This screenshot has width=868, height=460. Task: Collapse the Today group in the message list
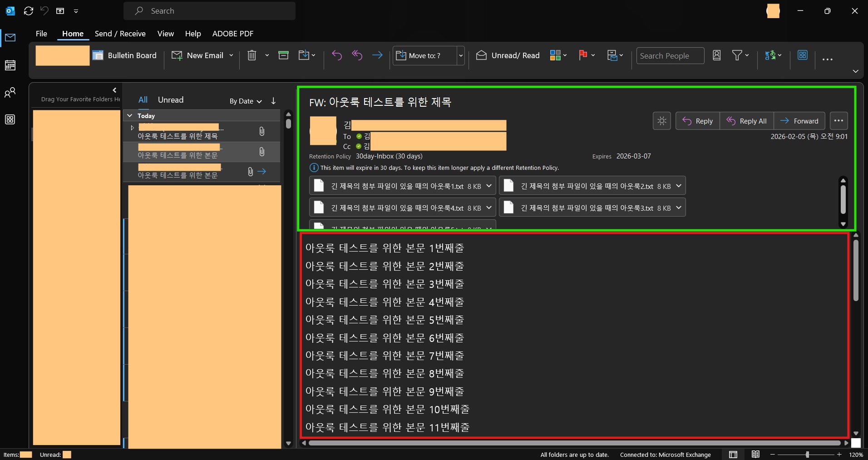pyautogui.click(x=130, y=115)
